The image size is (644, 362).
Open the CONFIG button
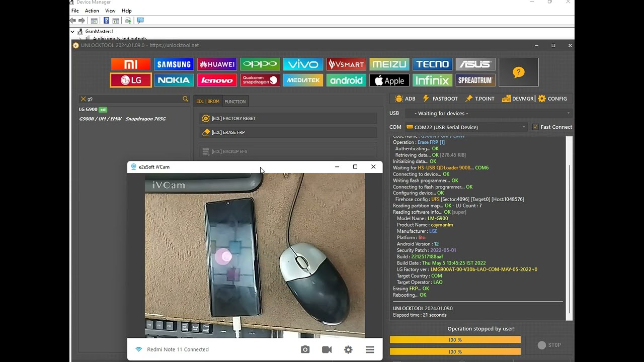point(552,99)
